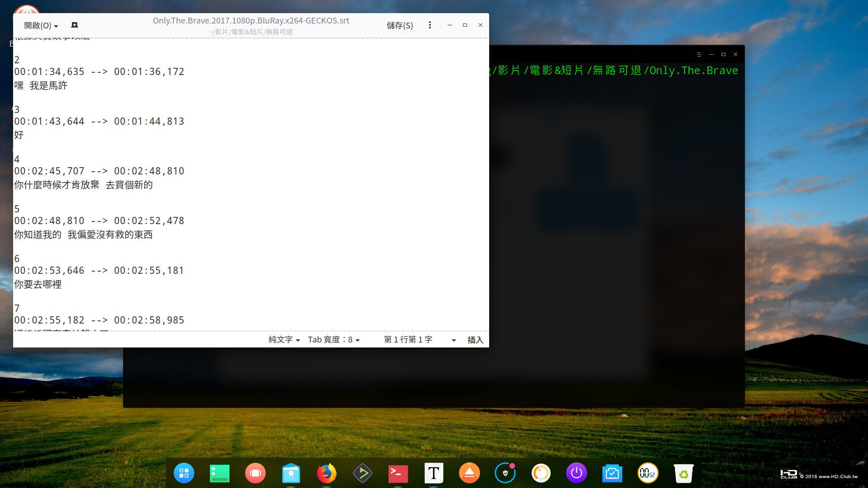Open the terminal window's hamburger menu

pyautogui.click(x=699, y=54)
